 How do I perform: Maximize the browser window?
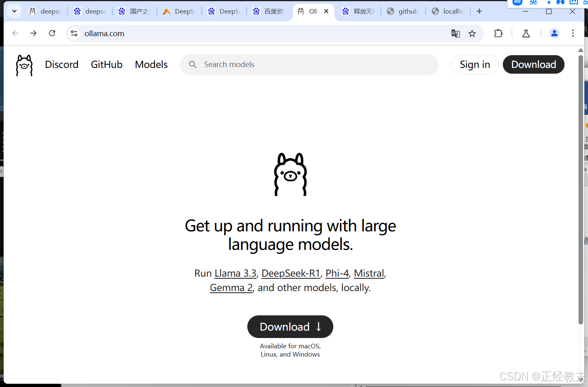[x=548, y=11]
